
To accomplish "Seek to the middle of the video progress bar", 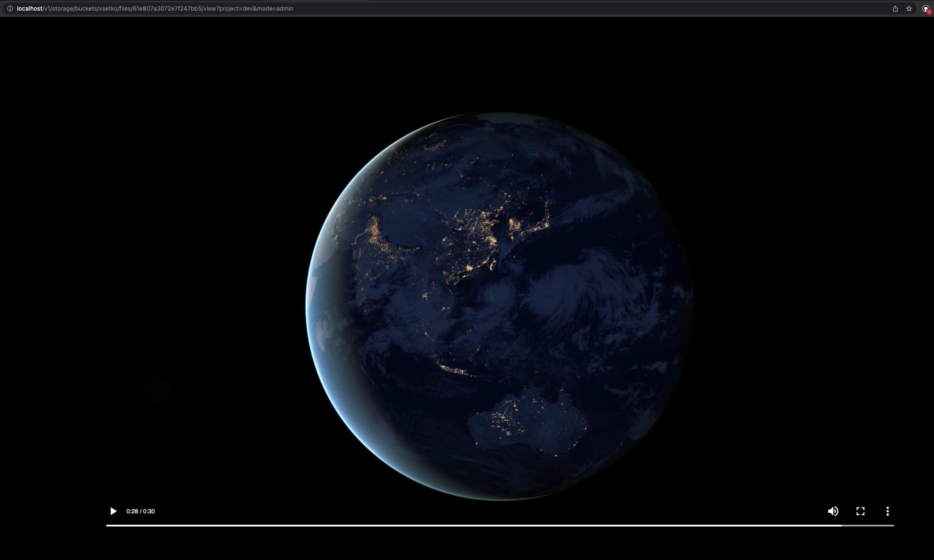I will [500, 526].
